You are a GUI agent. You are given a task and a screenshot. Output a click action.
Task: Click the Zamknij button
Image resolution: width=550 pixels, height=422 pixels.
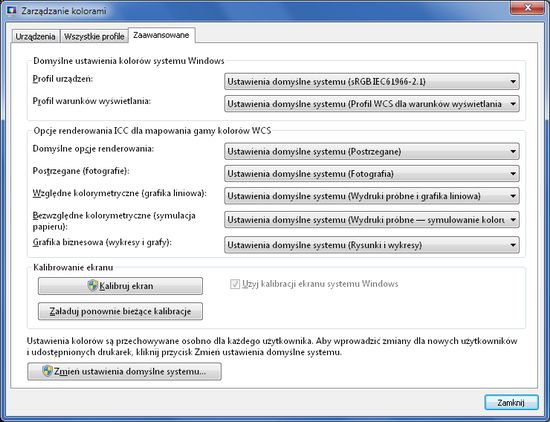511,402
